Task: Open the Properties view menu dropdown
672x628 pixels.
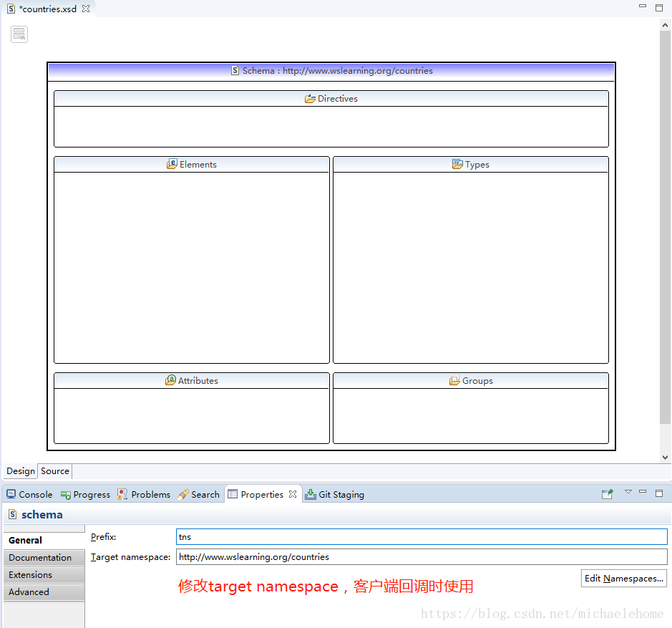Action: tap(628, 492)
